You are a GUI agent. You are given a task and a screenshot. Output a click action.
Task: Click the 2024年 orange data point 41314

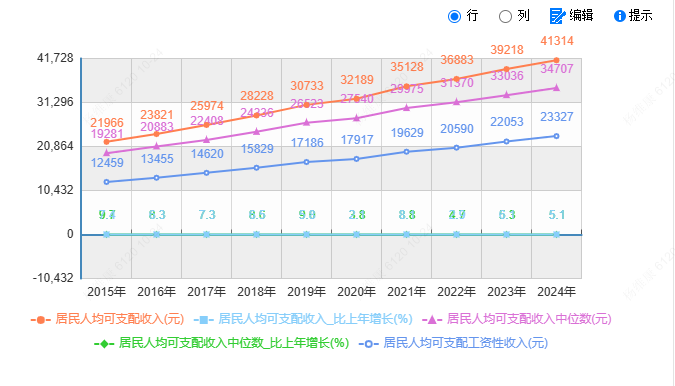click(556, 60)
